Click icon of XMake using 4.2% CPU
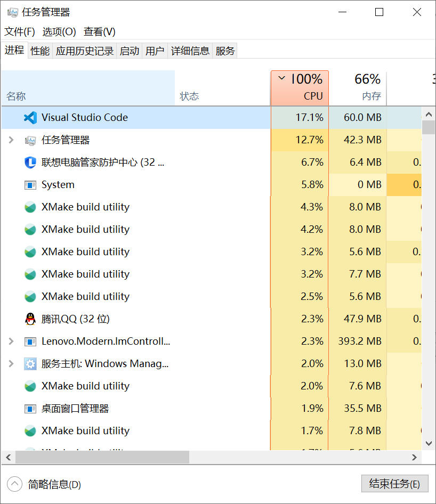 pos(30,230)
